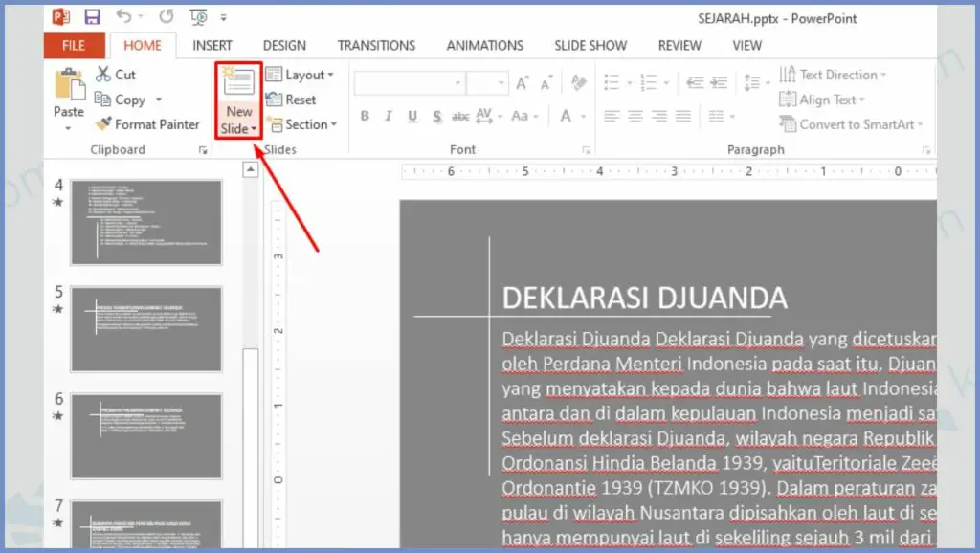Screen dimensions: 980x553
Task: Open the Change Case menu
Action: (x=524, y=116)
